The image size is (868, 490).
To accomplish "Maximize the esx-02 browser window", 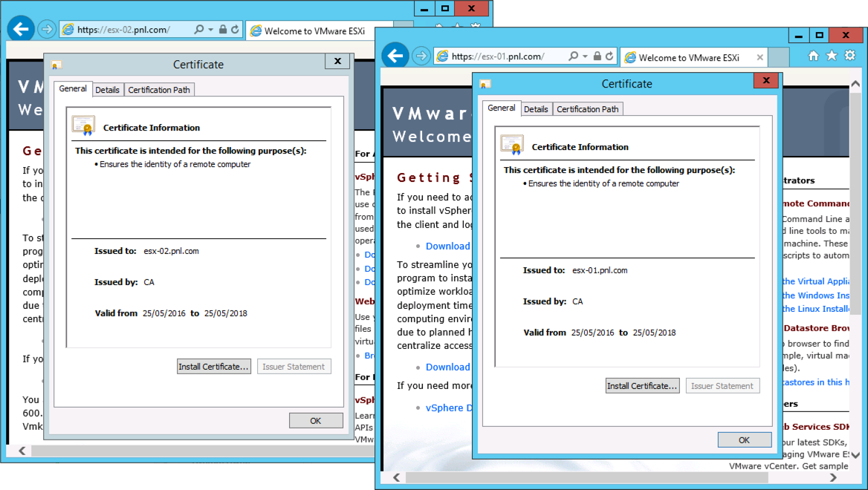I will pyautogui.click(x=445, y=8).
